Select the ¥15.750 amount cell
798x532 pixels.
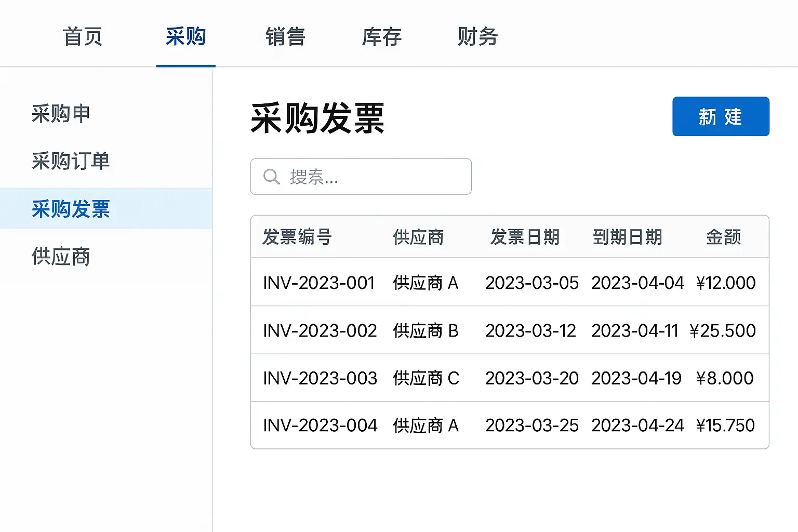pos(725,425)
